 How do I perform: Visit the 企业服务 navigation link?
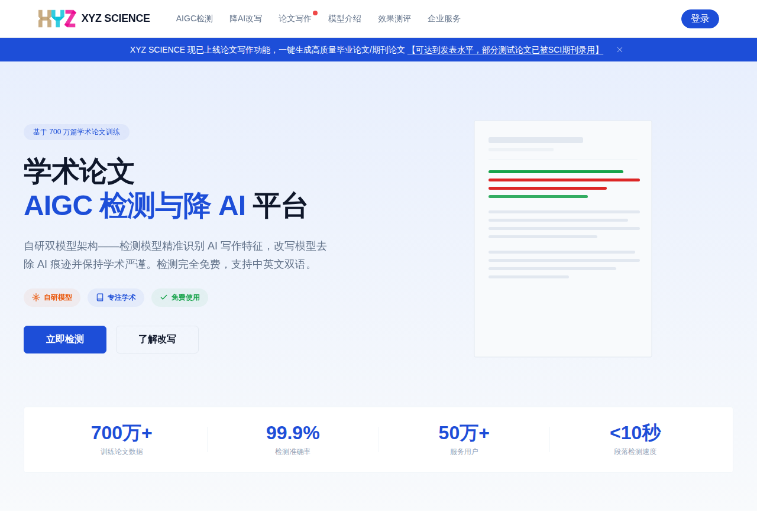(x=444, y=18)
